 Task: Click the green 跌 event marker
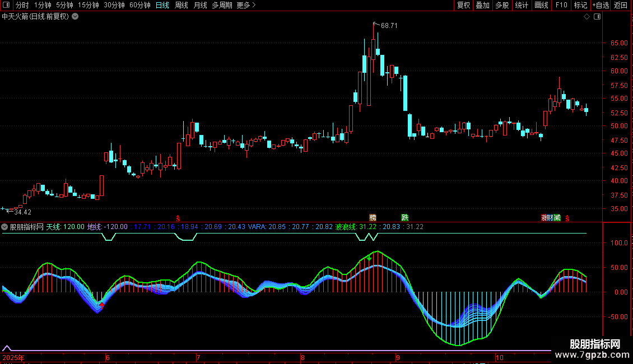click(x=404, y=217)
